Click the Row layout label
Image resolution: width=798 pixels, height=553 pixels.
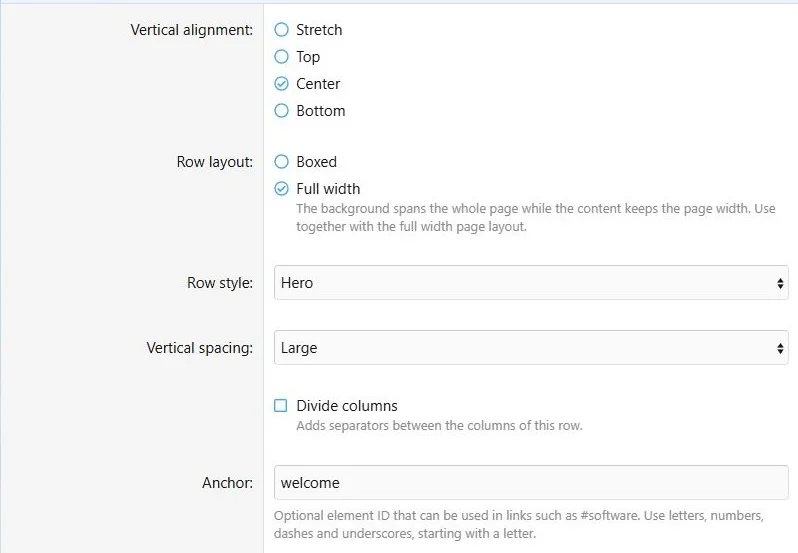[x=215, y=162]
